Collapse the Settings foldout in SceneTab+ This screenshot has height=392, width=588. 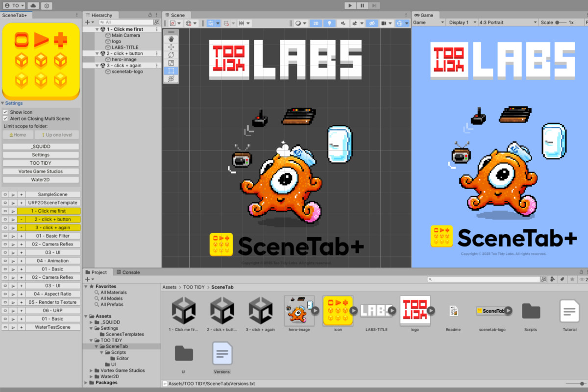coord(3,103)
